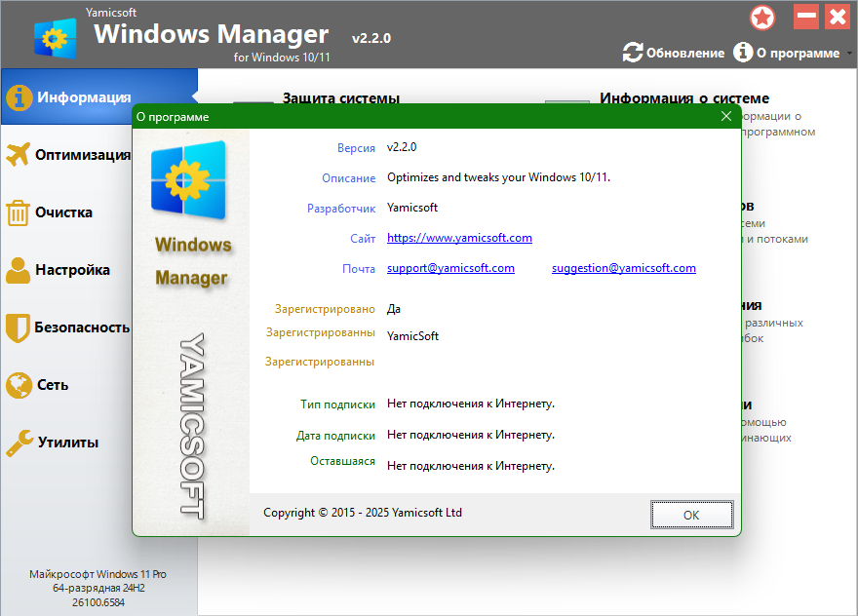The image size is (858, 616).
Task: Click the 'Optimizes and tweaks your Windows 10/11.' text
Action: (498, 177)
